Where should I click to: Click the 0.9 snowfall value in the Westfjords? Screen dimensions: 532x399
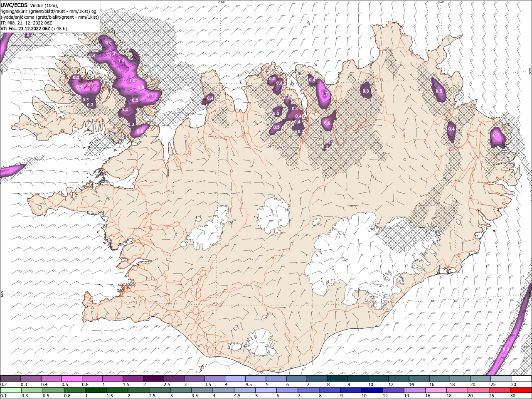[79, 86]
